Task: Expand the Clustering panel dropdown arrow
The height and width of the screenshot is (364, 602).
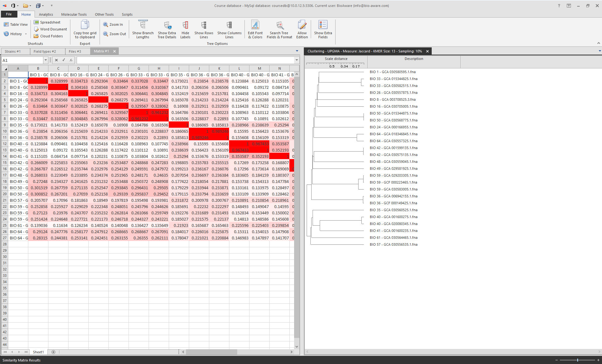Action: pyautogui.click(x=599, y=51)
